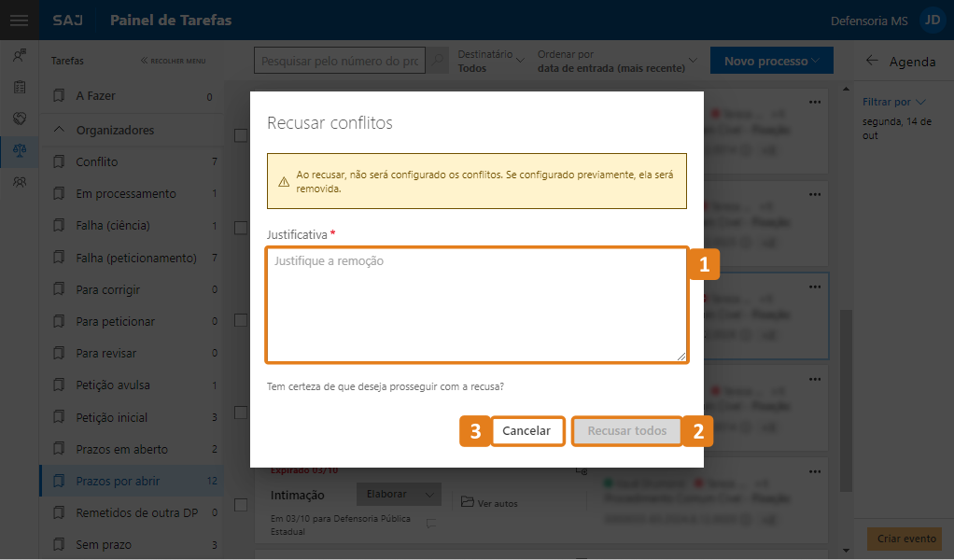The width and height of the screenshot is (954, 560).
Task: Open the handshake icon in left rail
Action: click(20, 119)
